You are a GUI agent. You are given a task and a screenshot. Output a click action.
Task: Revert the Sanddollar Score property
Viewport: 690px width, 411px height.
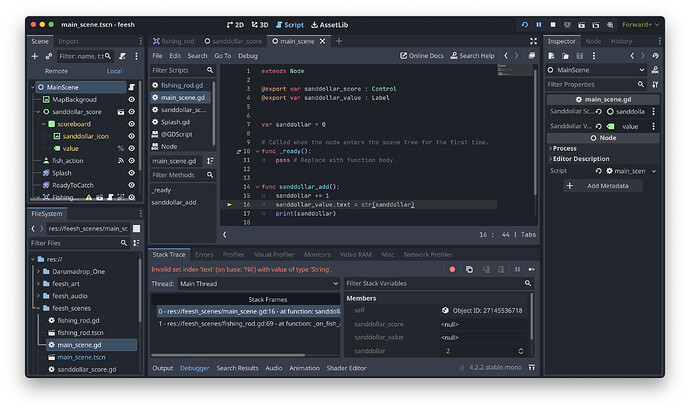[x=598, y=112]
